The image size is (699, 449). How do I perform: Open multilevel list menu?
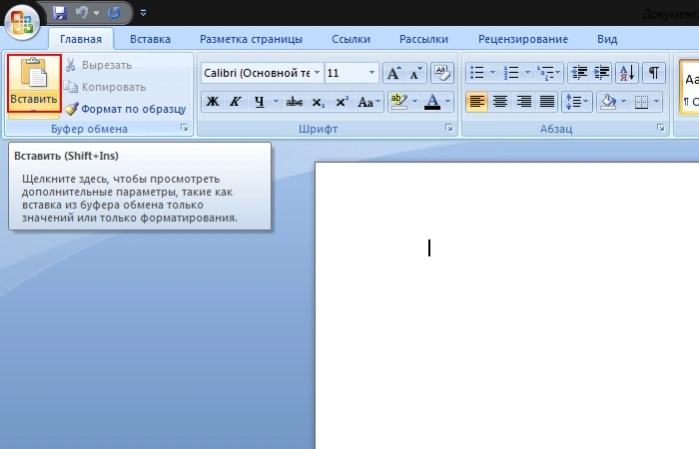[x=548, y=73]
